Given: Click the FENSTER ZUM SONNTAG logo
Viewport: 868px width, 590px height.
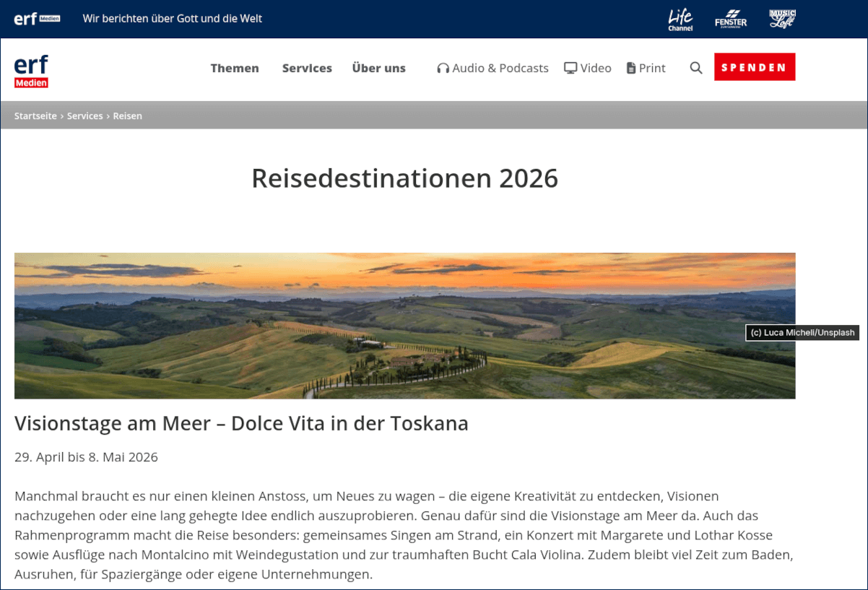Looking at the screenshot, I should pos(730,19).
